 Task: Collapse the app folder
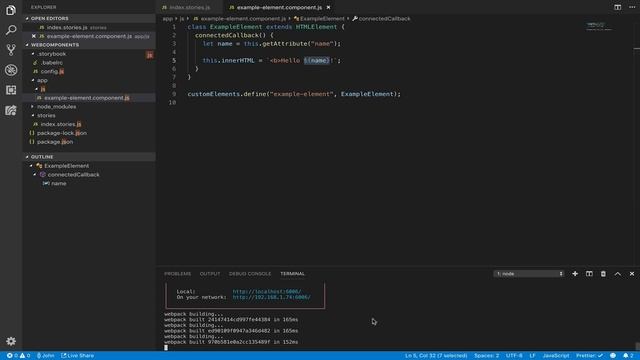33,80
